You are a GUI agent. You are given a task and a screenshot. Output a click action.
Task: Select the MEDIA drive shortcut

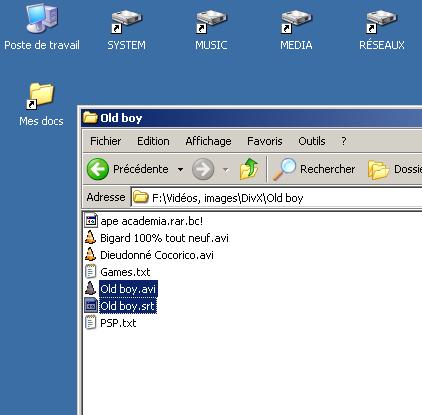(x=296, y=30)
